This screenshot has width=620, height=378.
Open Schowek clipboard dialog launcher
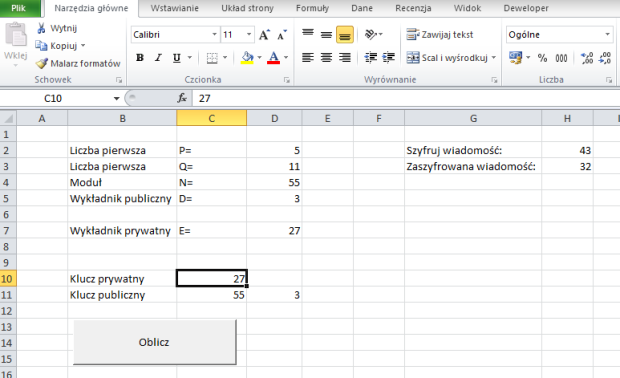click(119, 80)
